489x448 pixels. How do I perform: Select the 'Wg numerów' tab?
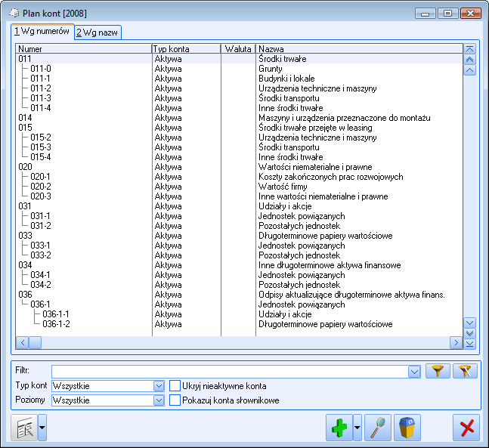point(42,31)
